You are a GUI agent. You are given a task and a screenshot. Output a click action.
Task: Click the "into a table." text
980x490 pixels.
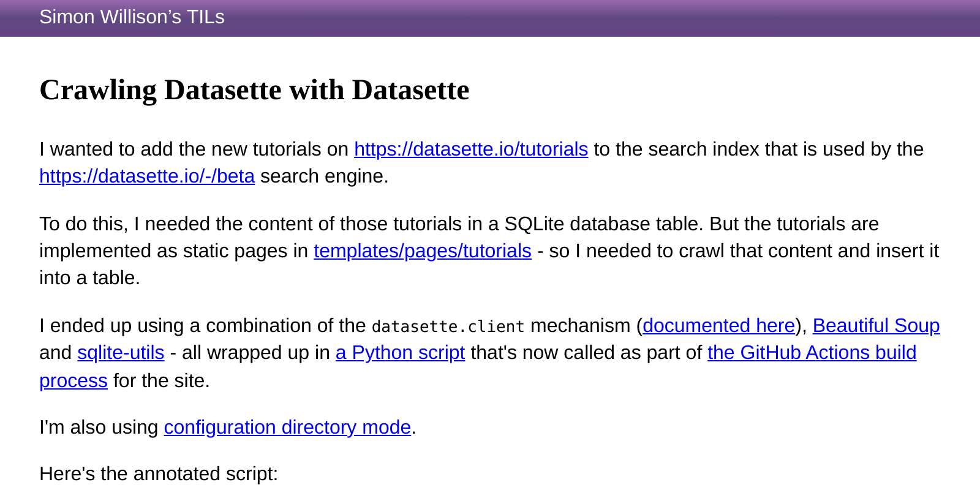pos(90,277)
